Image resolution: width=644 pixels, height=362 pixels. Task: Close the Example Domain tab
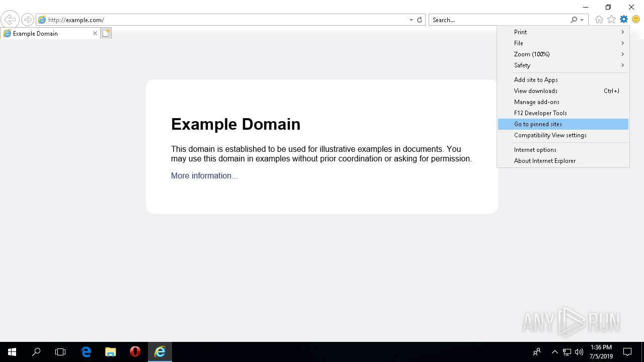(95, 33)
